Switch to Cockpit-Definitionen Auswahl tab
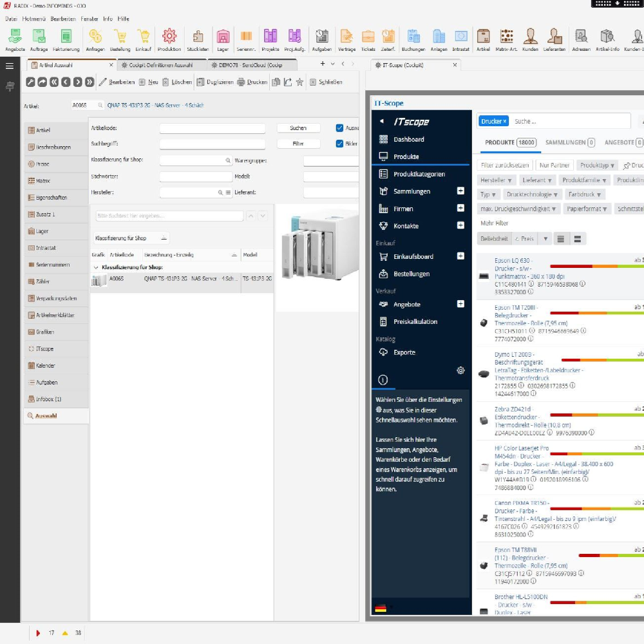Screen dimensions: 644x644 pyautogui.click(x=161, y=65)
